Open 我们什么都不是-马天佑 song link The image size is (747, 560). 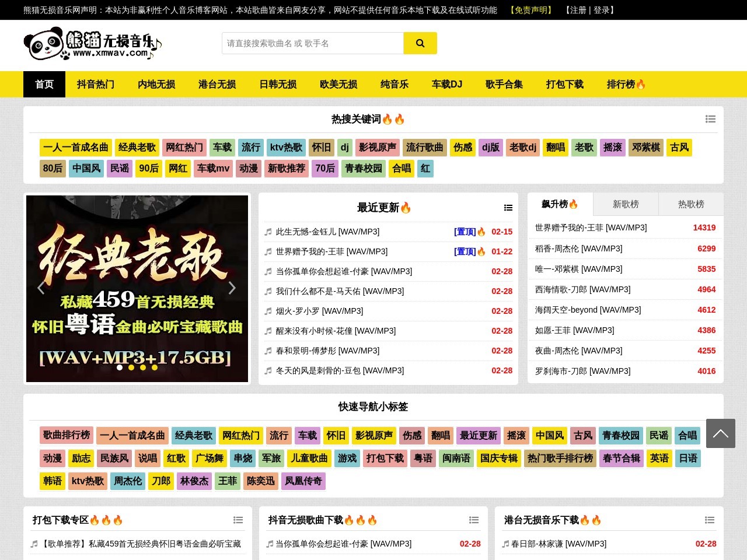340,292
